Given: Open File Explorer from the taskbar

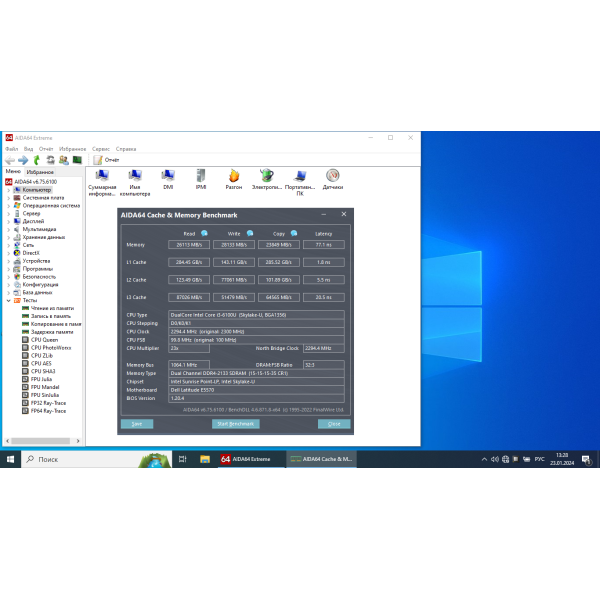Looking at the screenshot, I should 205,459.
